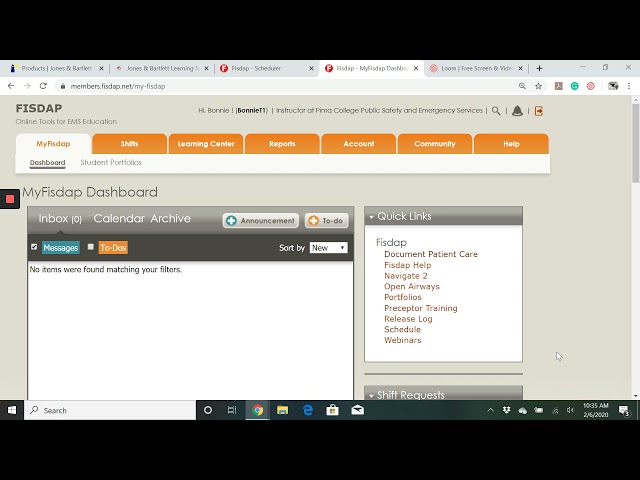
Task: Click the page vertical scrollbar thumb
Action: point(636,143)
